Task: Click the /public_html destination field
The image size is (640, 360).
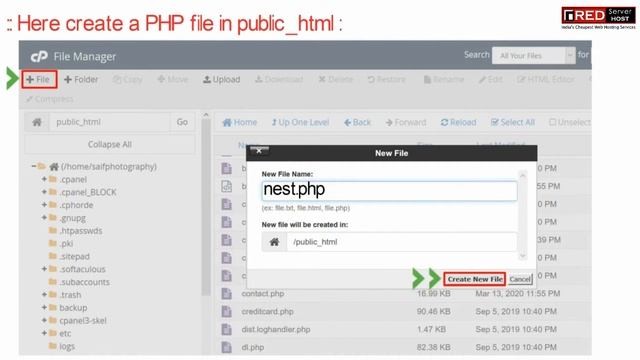Action: (x=402, y=242)
